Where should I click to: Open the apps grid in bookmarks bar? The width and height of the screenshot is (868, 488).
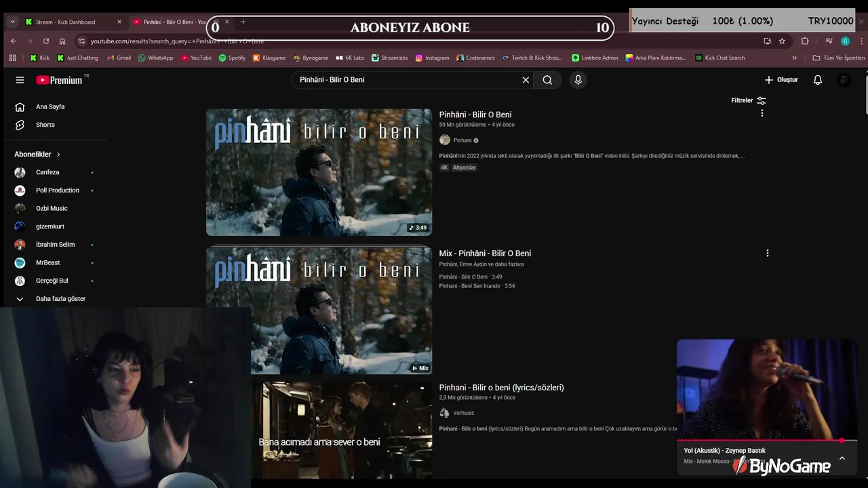coord(12,58)
